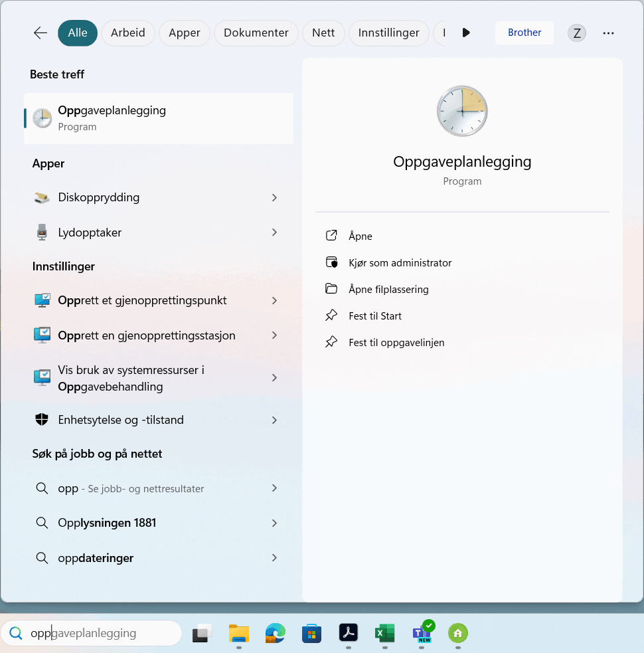
Task: Expand Opplysningen 1881 search suggestion chevron
Action: [x=274, y=523]
